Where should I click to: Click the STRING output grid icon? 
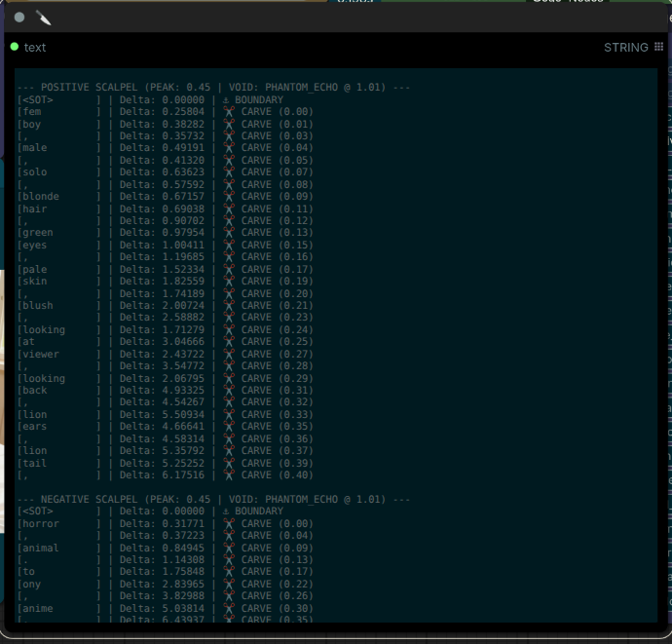click(x=658, y=47)
